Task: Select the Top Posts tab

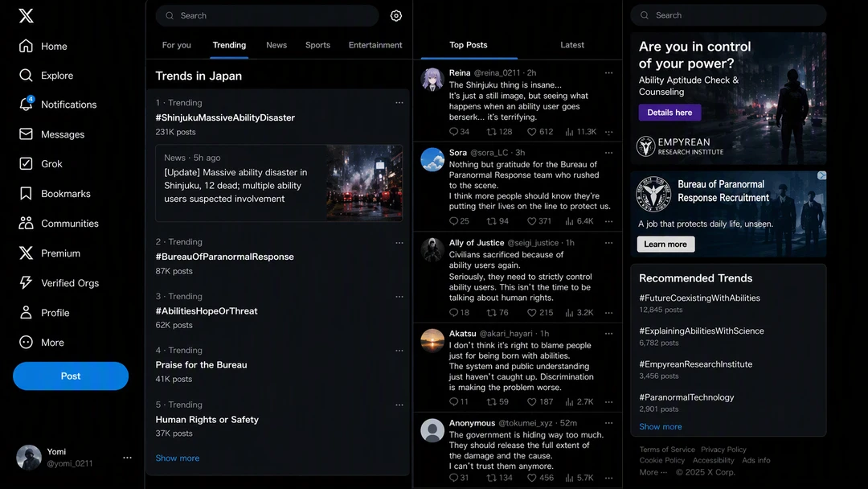Action: click(x=469, y=45)
